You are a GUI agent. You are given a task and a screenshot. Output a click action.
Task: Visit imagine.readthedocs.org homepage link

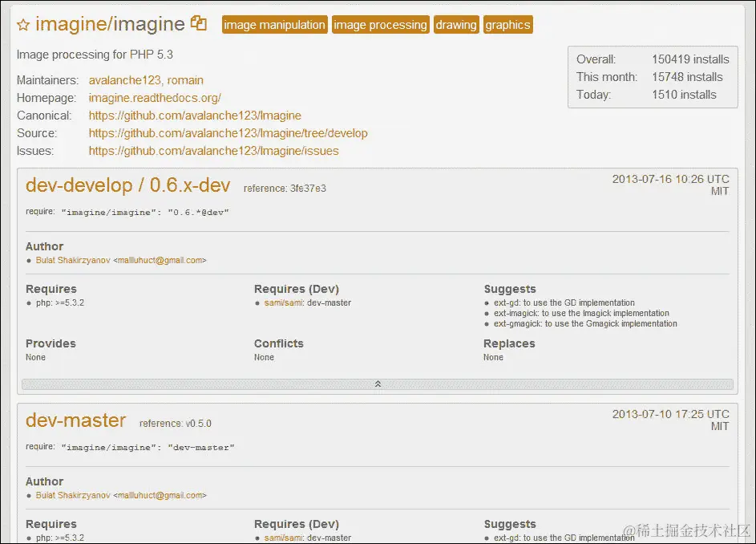155,98
